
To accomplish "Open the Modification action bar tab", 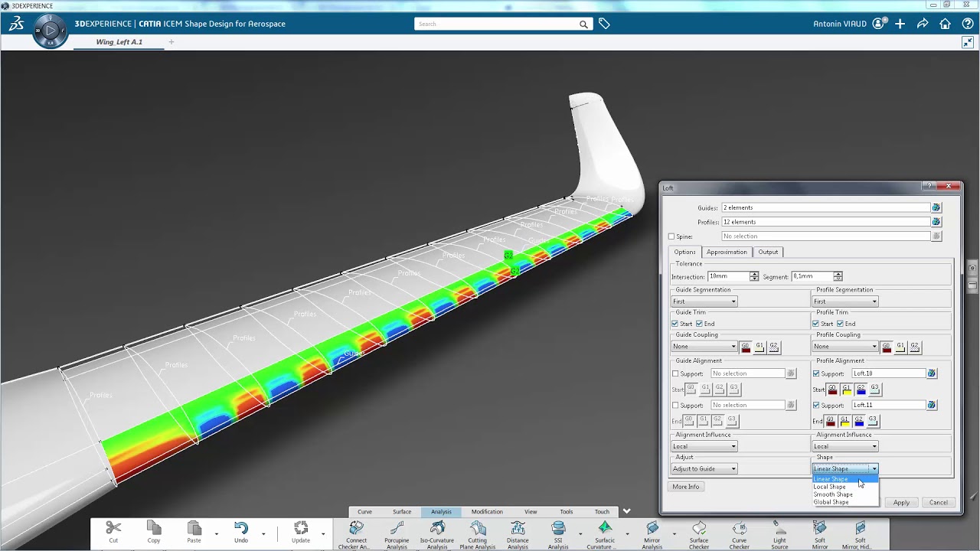I will click(x=487, y=511).
